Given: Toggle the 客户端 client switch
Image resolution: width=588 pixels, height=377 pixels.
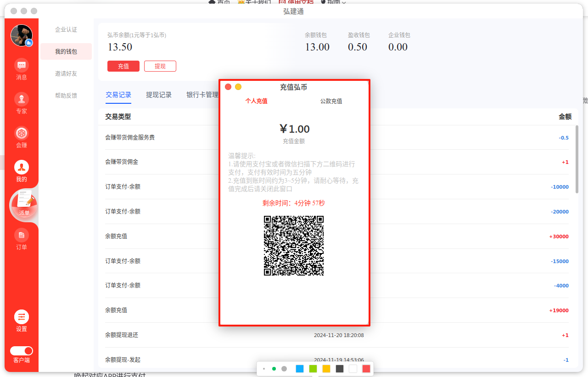Looking at the screenshot, I should click(x=22, y=351).
